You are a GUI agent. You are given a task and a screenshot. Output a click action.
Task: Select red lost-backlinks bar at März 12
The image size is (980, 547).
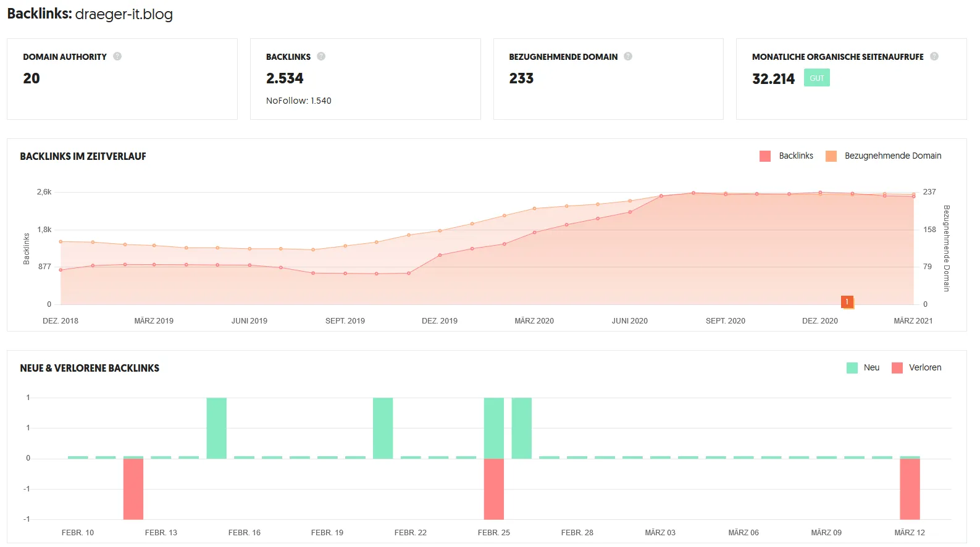910,488
